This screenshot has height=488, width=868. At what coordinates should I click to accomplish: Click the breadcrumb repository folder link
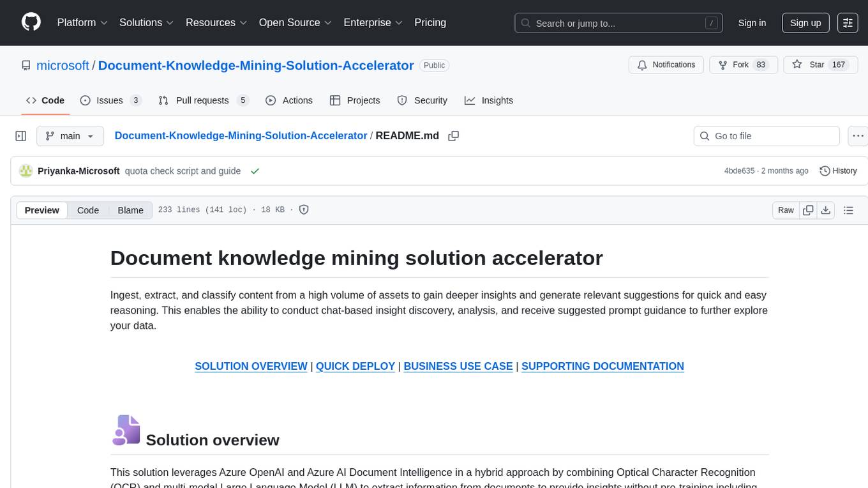pyautogui.click(x=241, y=136)
